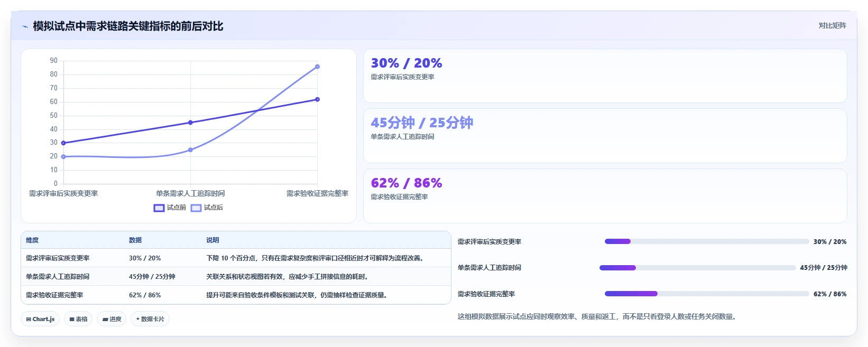Click chart x-axis label 单条需求人工追踪时间

(190, 194)
